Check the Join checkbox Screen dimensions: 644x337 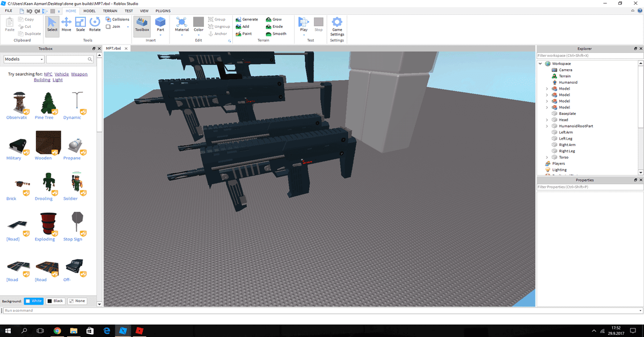point(109,26)
